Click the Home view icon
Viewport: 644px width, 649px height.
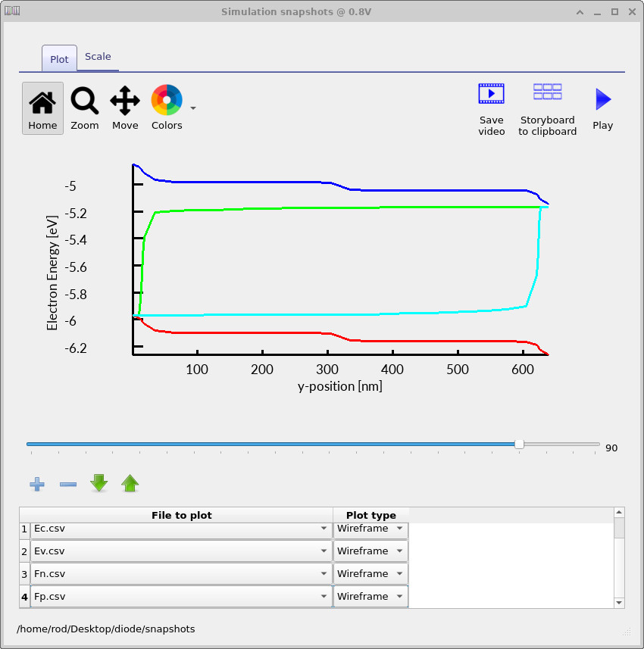[42, 108]
